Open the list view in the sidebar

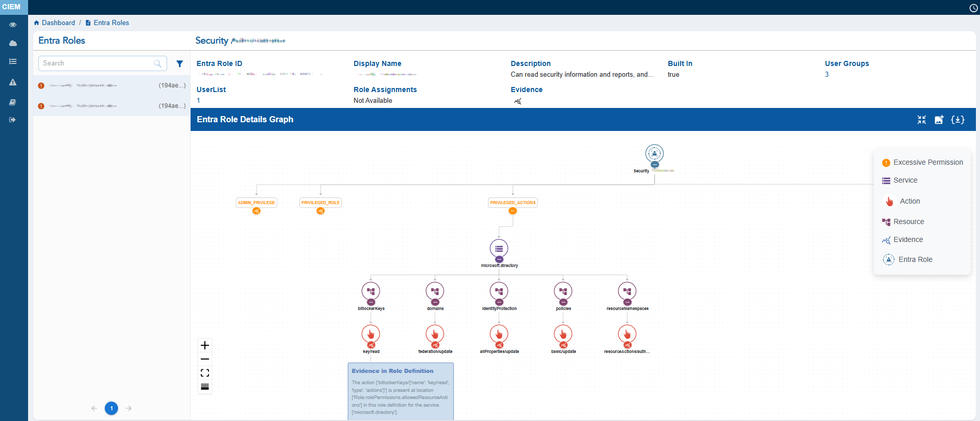tap(13, 61)
